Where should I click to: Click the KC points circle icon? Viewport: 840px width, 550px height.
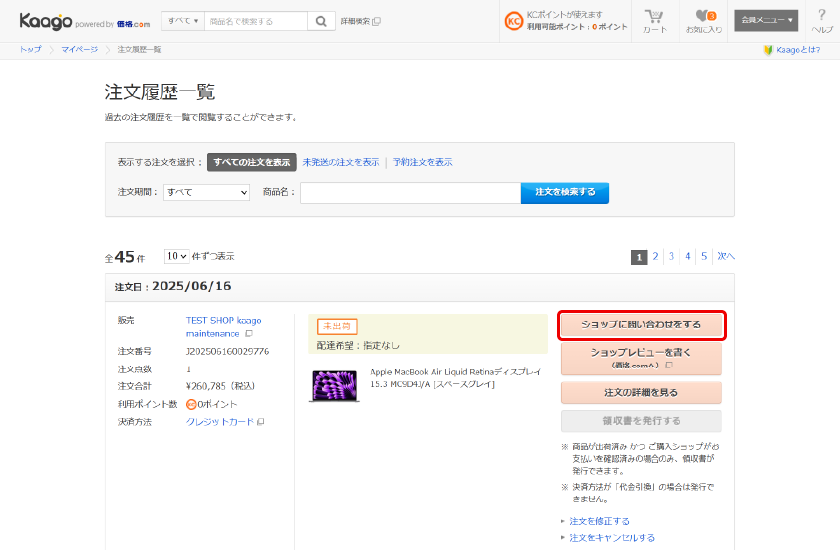(514, 21)
